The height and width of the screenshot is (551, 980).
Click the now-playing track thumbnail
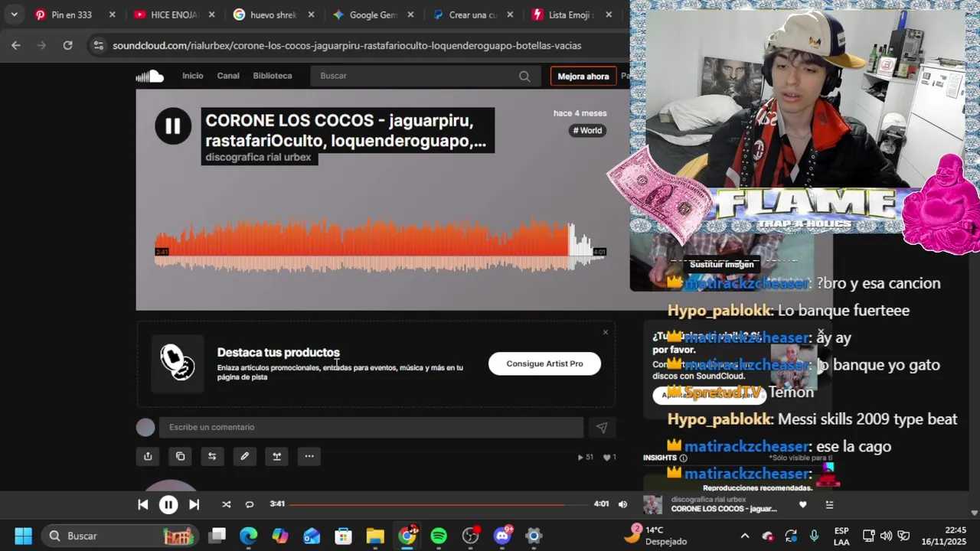[x=652, y=504]
